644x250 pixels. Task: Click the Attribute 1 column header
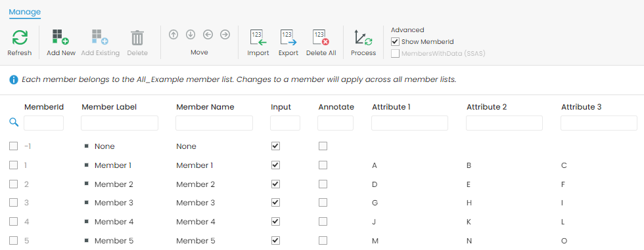click(391, 107)
